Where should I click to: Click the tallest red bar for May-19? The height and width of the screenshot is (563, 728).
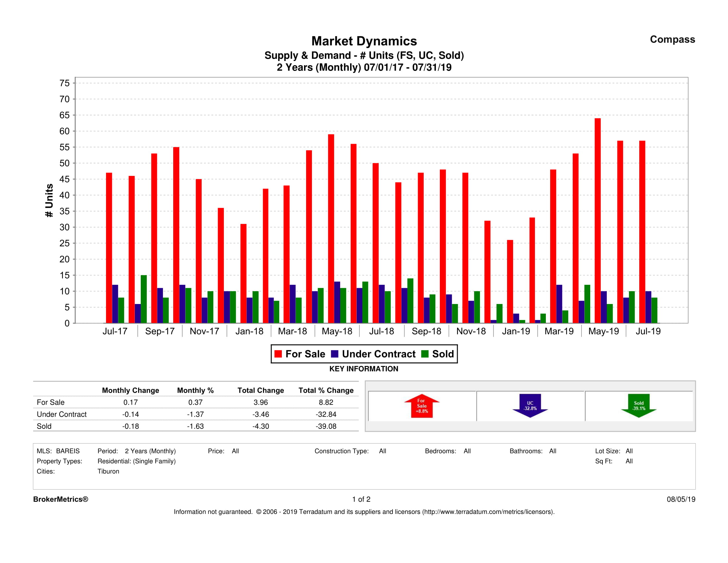(x=598, y=220)
